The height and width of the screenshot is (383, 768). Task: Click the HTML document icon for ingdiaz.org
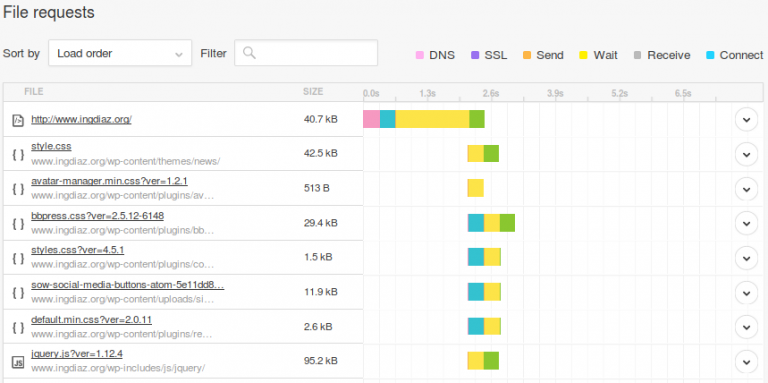18,120
